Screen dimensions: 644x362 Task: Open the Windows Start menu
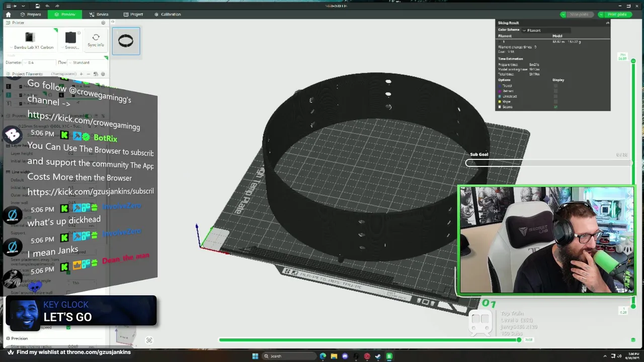pyautogui.click(x=255, y=356)
